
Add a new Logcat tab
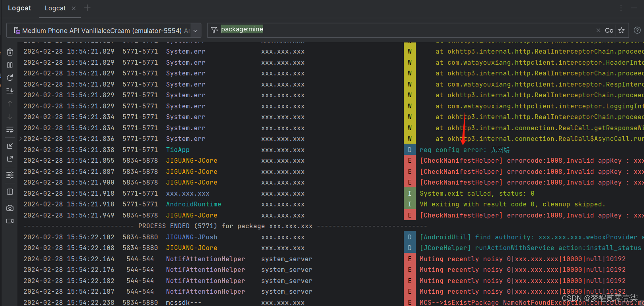click(87, 8)
